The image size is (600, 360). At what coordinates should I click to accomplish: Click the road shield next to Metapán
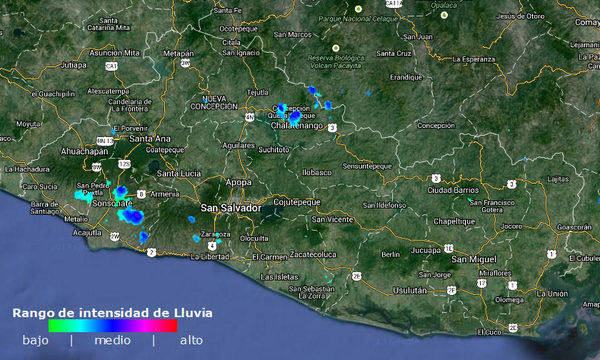pos(185,63)
